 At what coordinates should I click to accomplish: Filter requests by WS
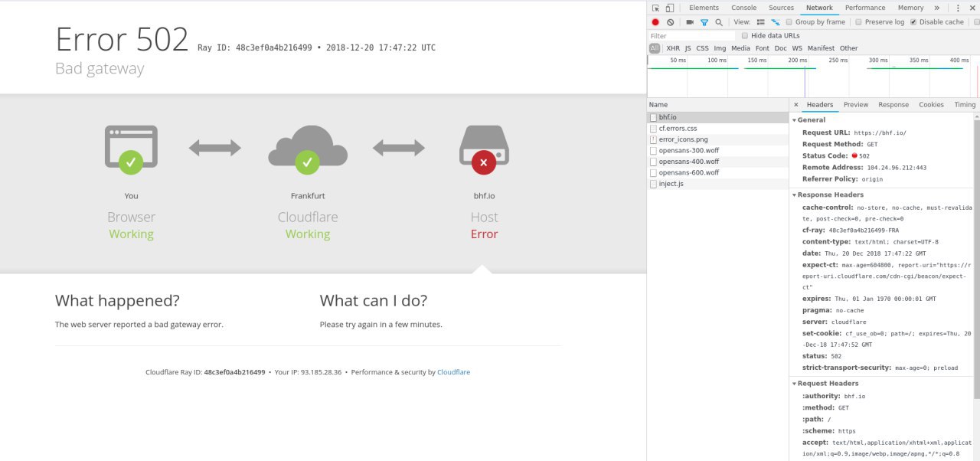798,48
